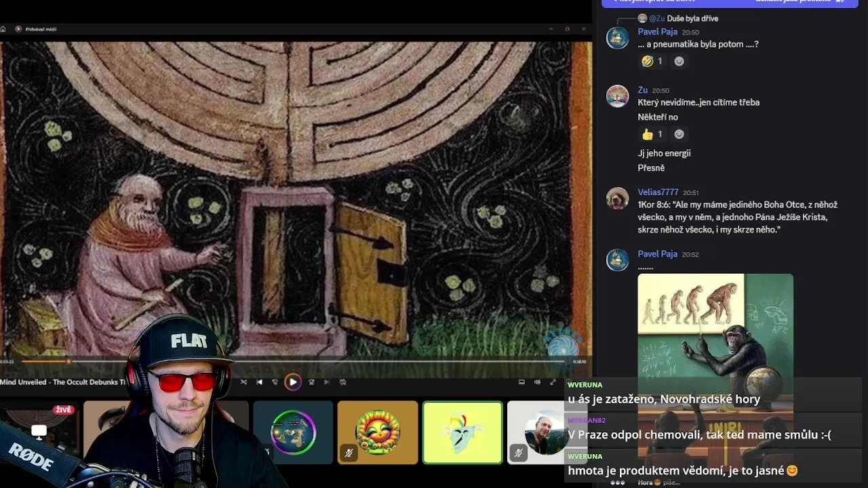Select the yellow jester participant tile
Screen dimensions: 868x488
[462, 432]
